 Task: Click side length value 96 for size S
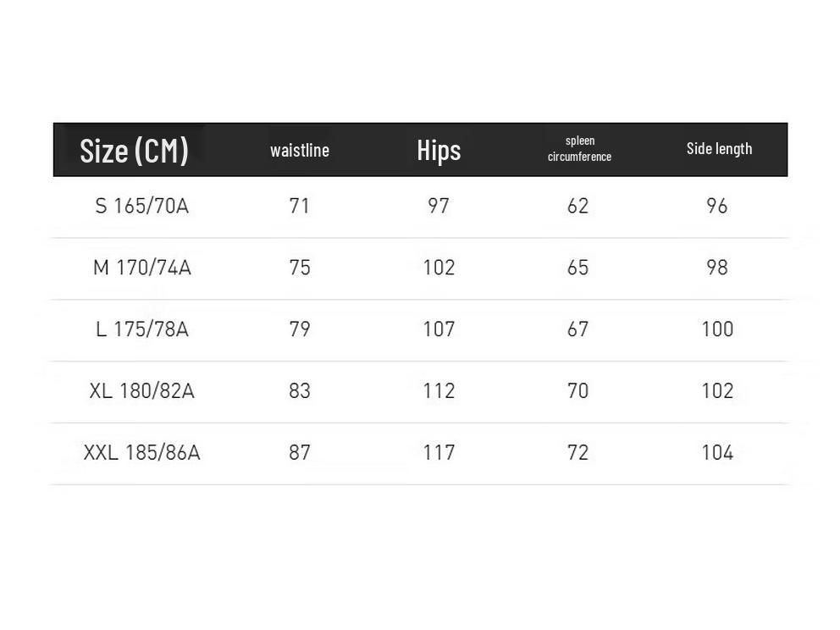(x=717, y=206)
